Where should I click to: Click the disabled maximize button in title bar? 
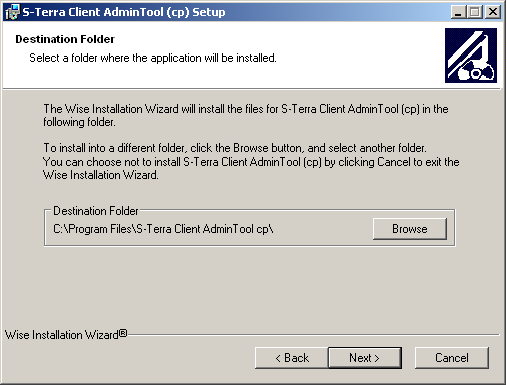pyautogui.click(x=475, y=12)
